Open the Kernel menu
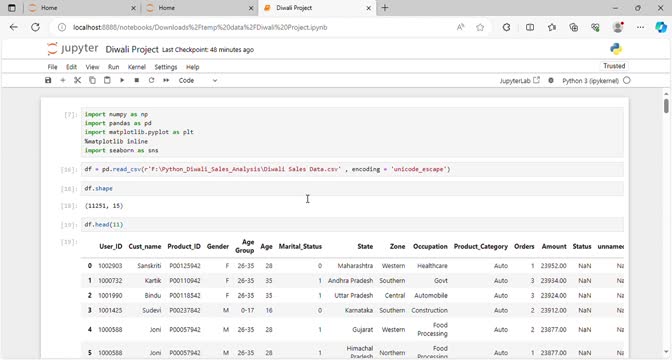 [137, 67]
